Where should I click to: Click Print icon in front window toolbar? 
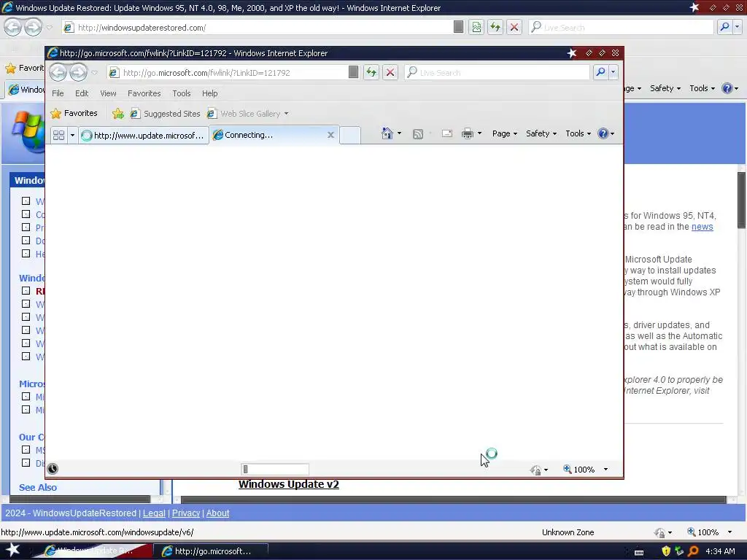pos(468,134)
